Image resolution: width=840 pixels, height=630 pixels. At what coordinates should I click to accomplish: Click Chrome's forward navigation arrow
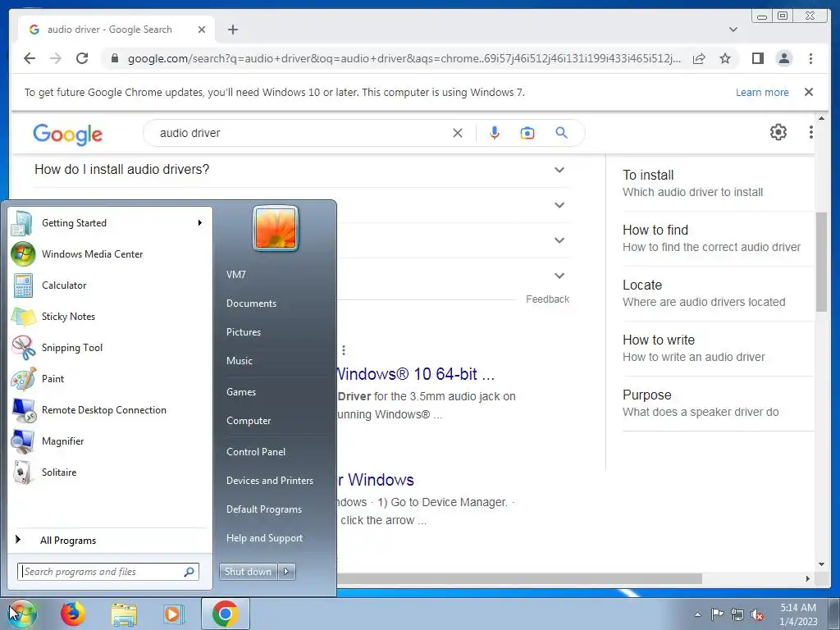(x=56, y=58)
